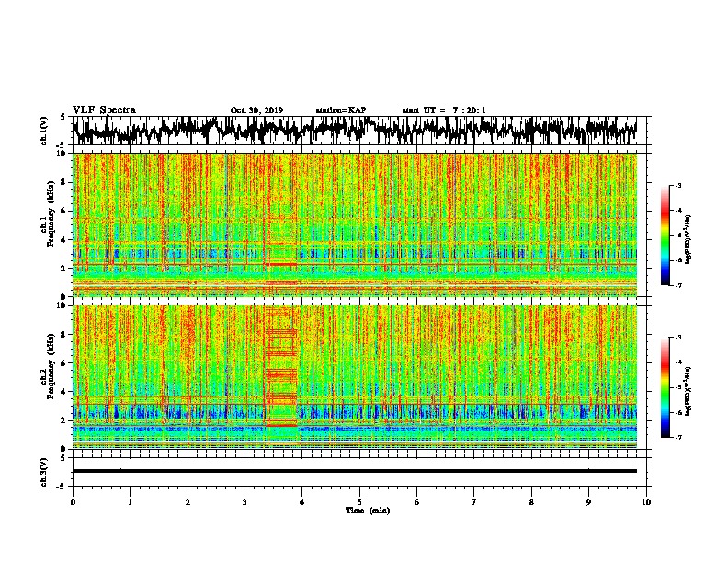Click the "VLF Spectra" plot title
Viewport: 728px width, 563px height.
[x=104, y=110]
